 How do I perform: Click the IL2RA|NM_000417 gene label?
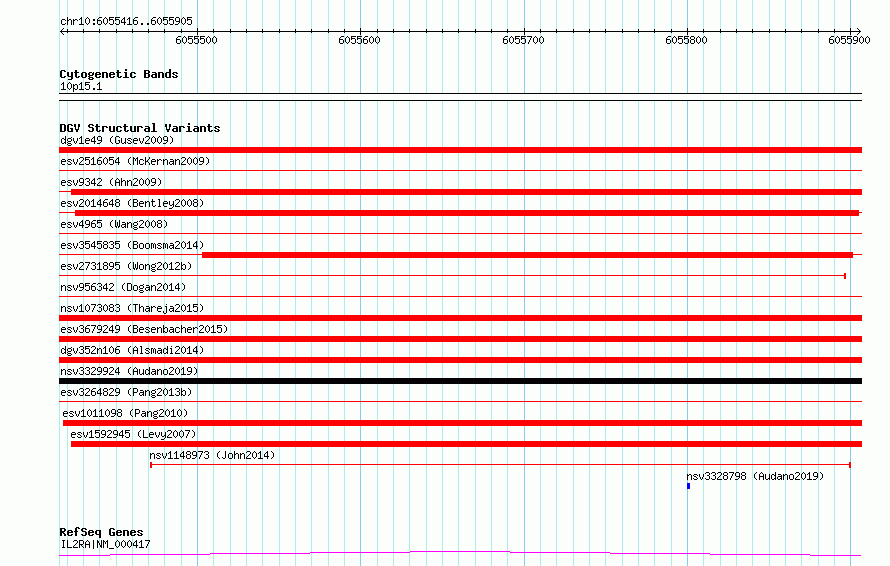click(105, 544)
